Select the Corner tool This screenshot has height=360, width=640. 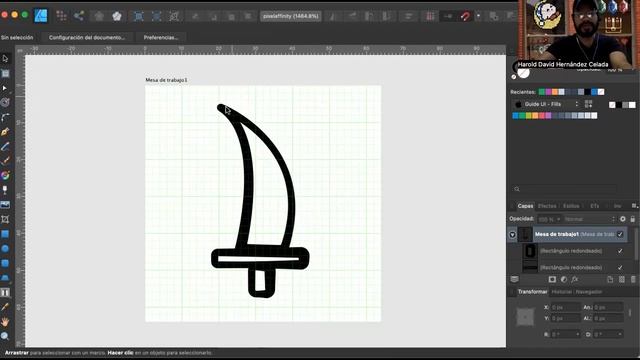5,118
